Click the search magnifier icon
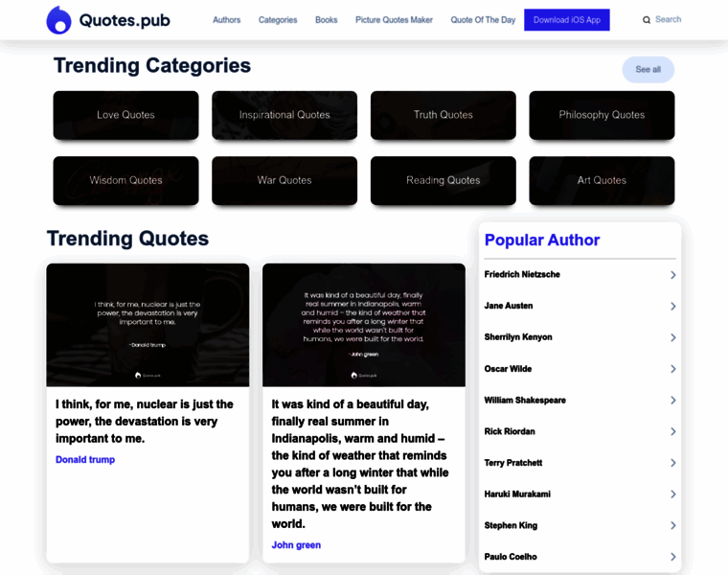728x575 pixels. coord(647,20)
